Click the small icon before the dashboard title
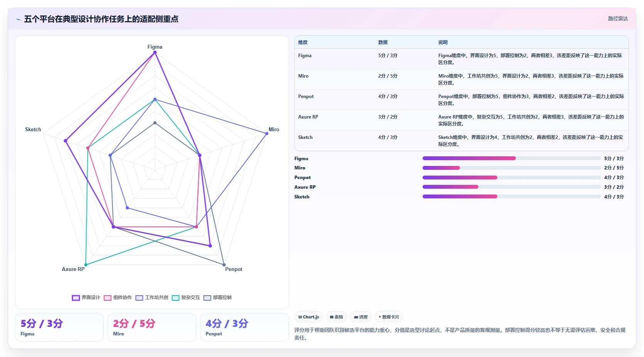This screenshot has width=644, height=357. (18, 19)
